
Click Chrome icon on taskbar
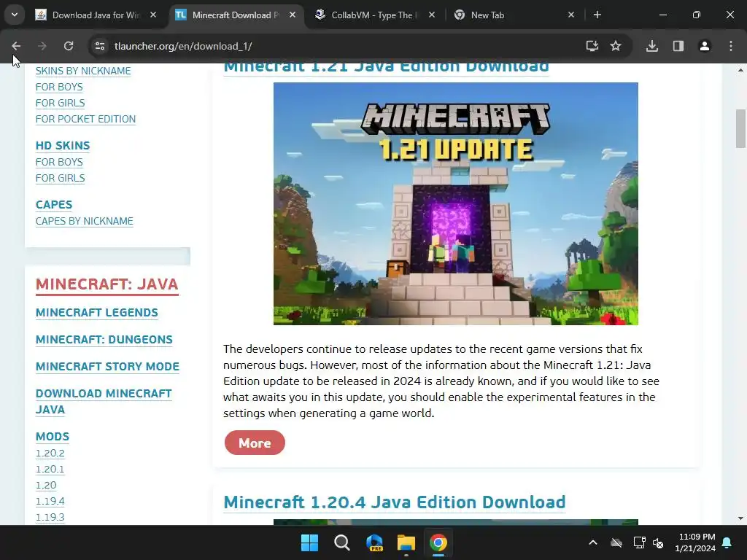pyautogui.click(x=438, y=542)
